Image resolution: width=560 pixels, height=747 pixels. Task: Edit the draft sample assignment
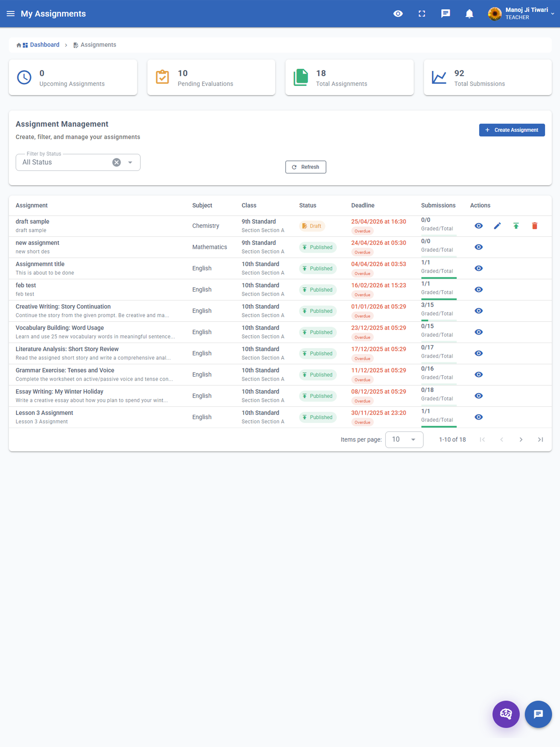tap(497, 226)
